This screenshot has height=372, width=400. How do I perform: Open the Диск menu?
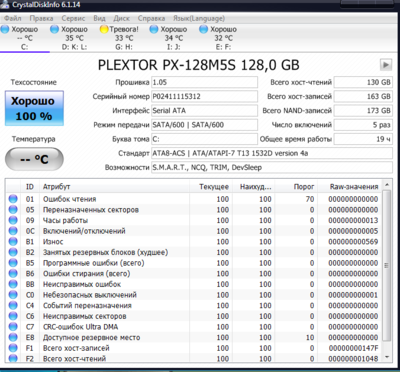(121, 18)
